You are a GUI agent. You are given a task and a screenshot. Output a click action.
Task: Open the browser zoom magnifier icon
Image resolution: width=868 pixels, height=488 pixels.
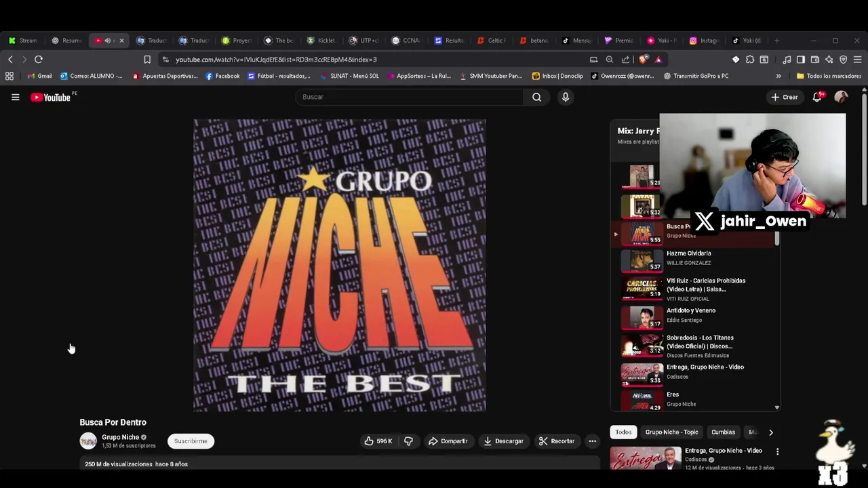coord(609,60)
